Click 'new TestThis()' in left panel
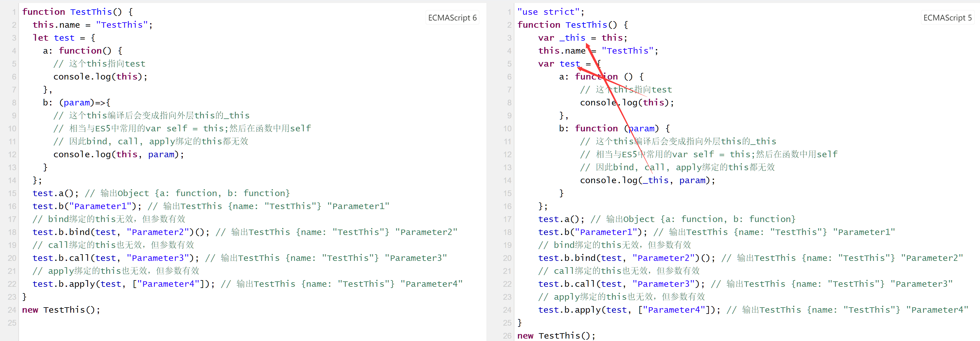This screenshot has height=341, width=980. [x=61, y=310]
